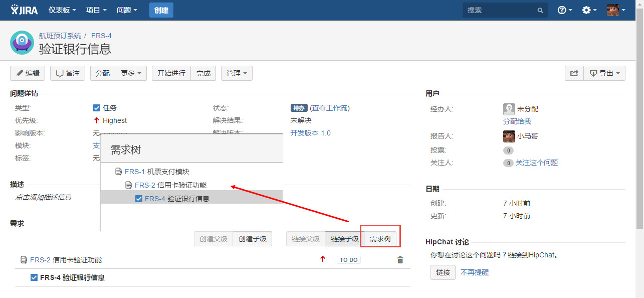Click the 需求树 button
Viewport: 644px width, 298px height.
380,239
